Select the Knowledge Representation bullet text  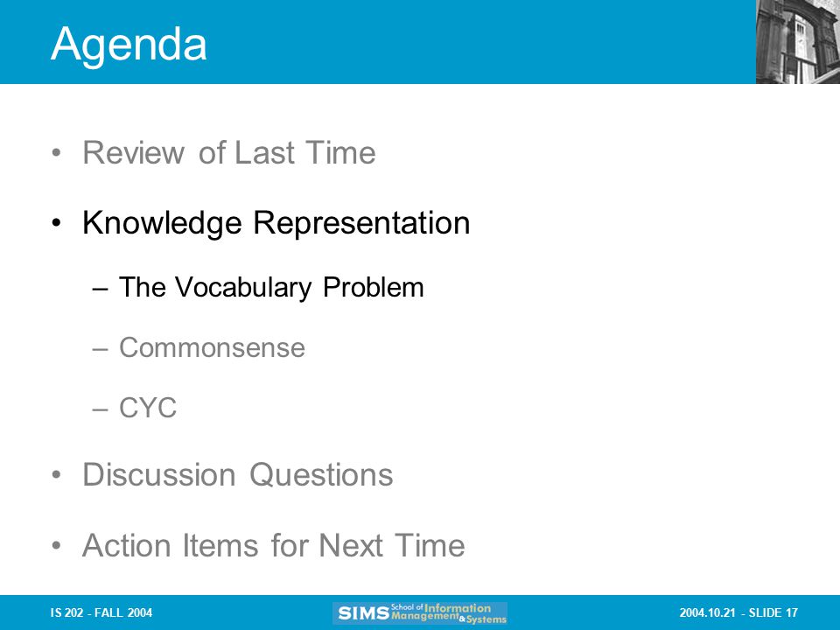tap(276, 223)
